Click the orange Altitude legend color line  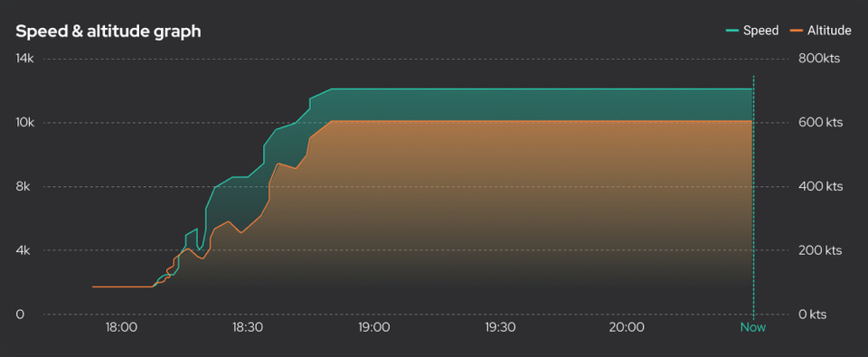pyautogui.click(x=797, y=32)
